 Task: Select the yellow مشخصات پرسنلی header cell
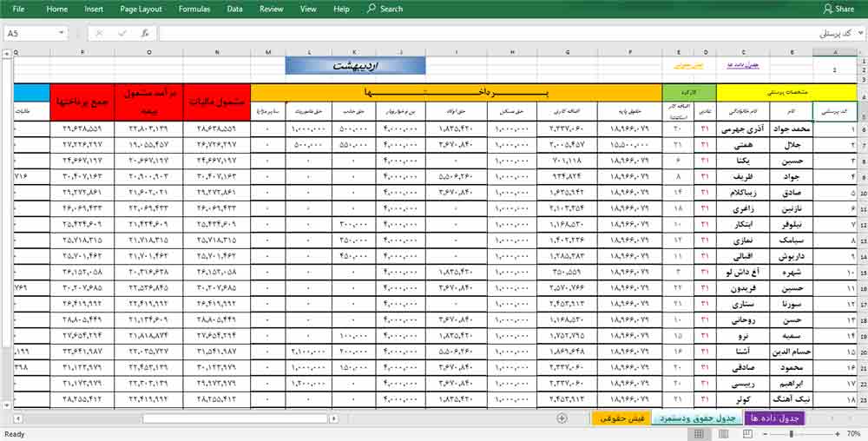786,92
